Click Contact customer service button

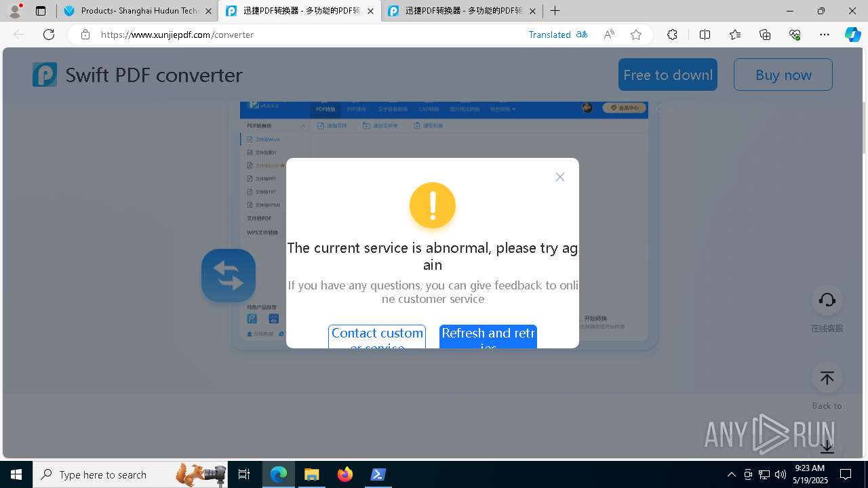tap(377, 337)
